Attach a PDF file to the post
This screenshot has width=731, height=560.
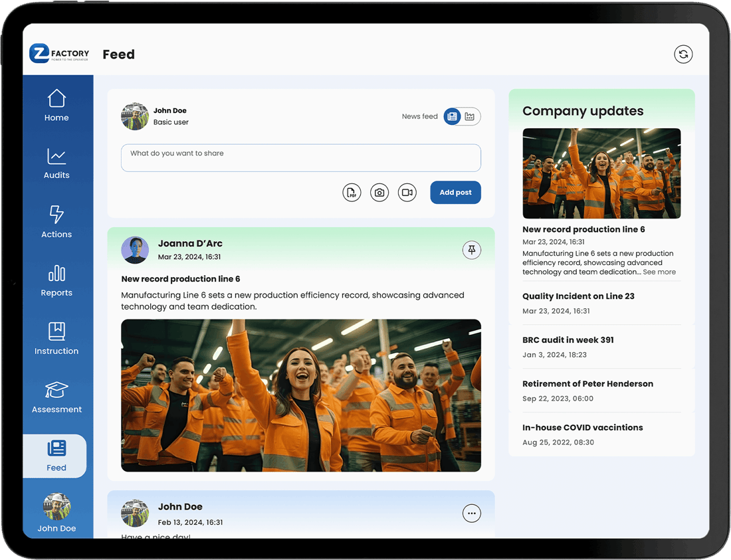point(352,193)
